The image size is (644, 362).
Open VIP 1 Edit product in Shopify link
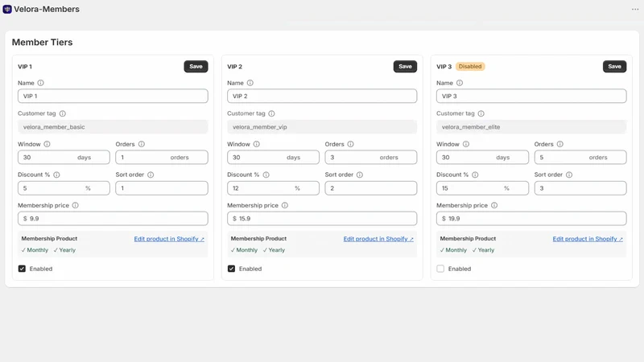tap(169, 239)
